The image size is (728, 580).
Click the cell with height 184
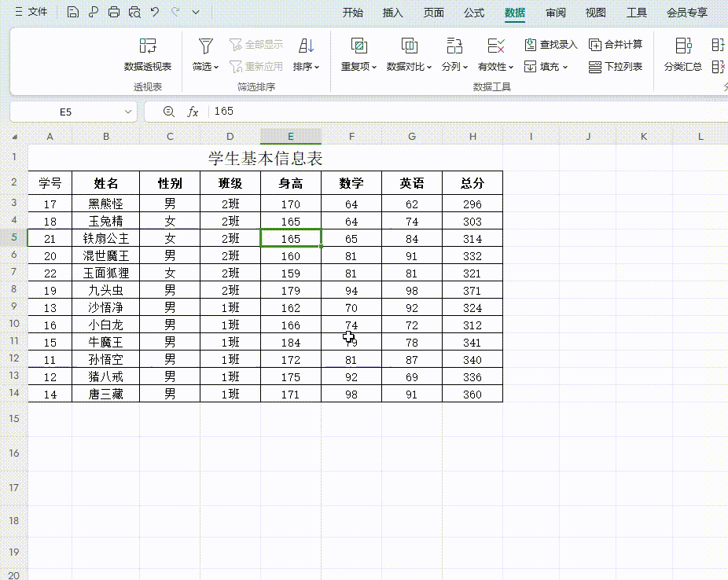[291, 343]
